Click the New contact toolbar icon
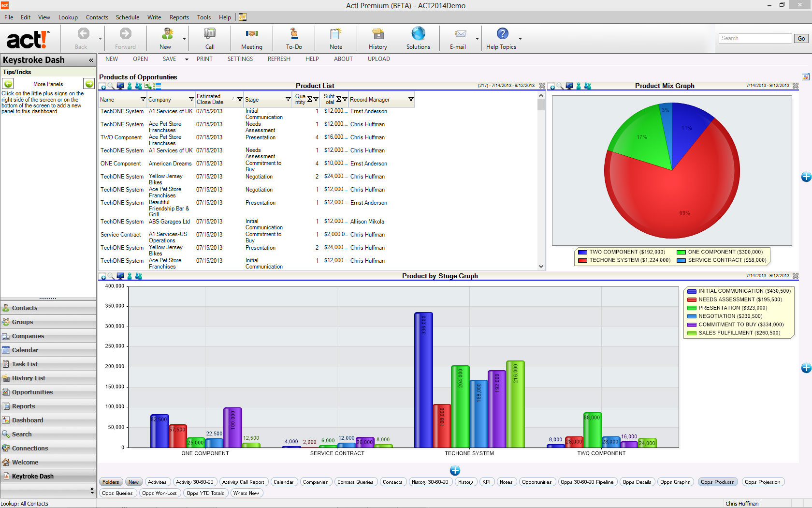The image size is (812, 508). click(167, 33)
